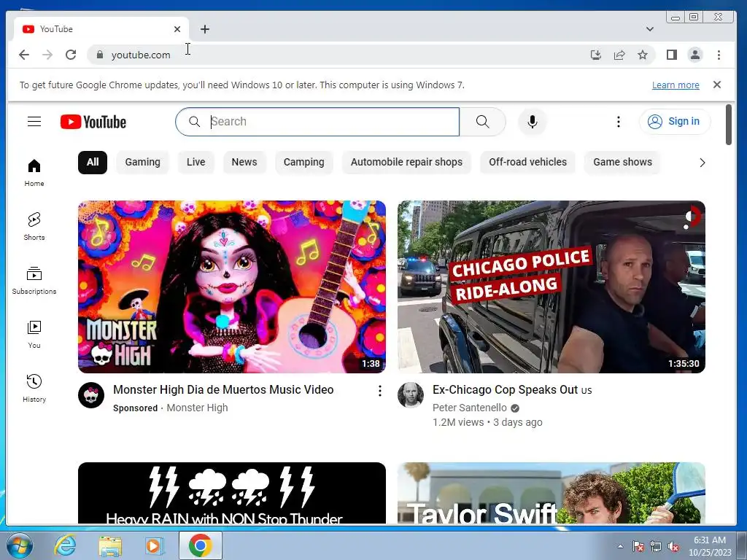Go to Home in sidebar
Screen dimensions: 747x560
[34, 173]
